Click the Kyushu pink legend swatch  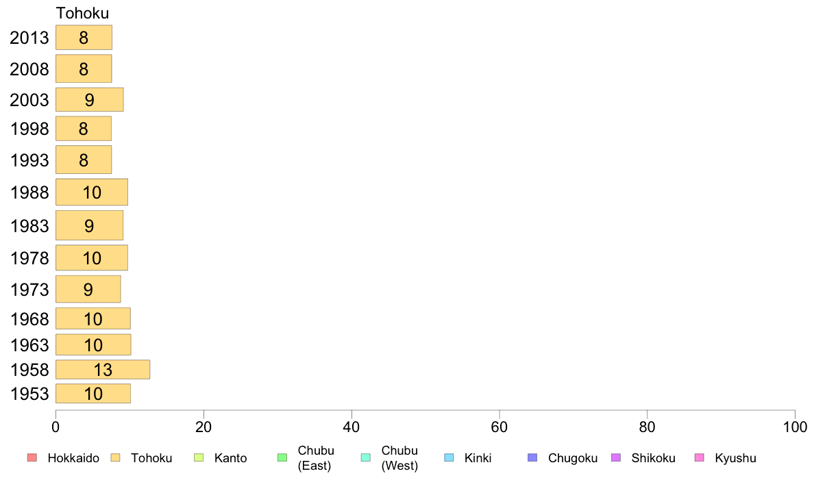click(700, 458)
